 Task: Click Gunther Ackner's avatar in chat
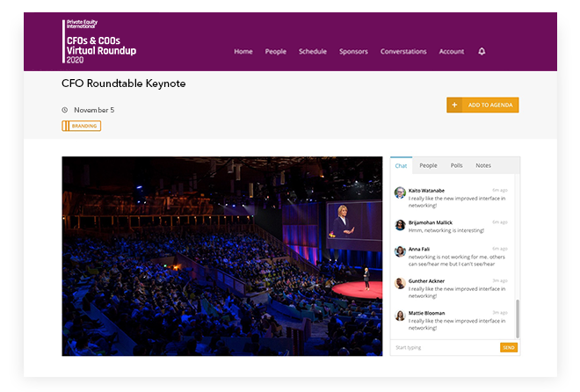(400, 283)
